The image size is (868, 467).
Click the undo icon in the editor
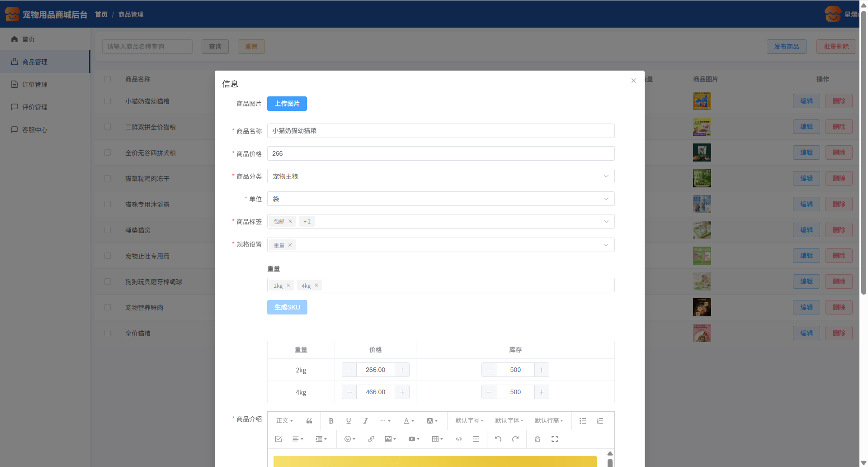coord(498,439)
